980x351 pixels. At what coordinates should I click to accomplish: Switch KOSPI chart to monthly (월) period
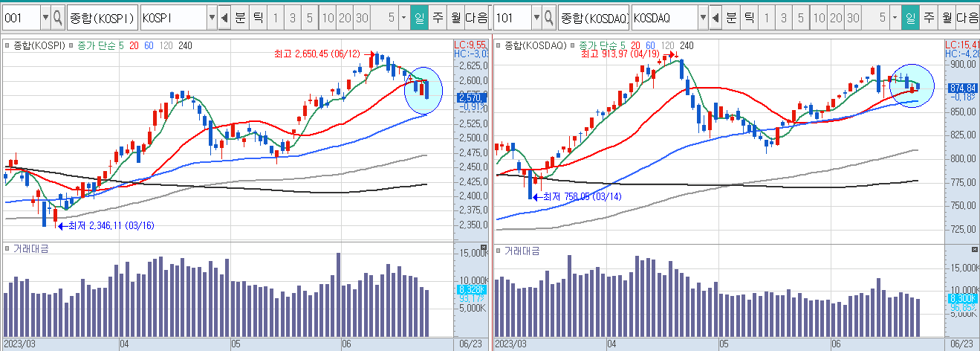coord(454,17)
